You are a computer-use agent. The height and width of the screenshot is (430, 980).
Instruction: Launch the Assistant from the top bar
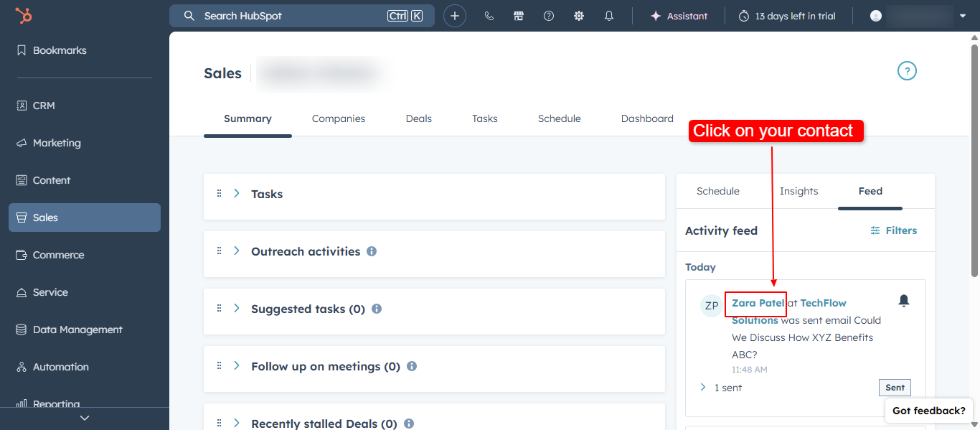679,15
